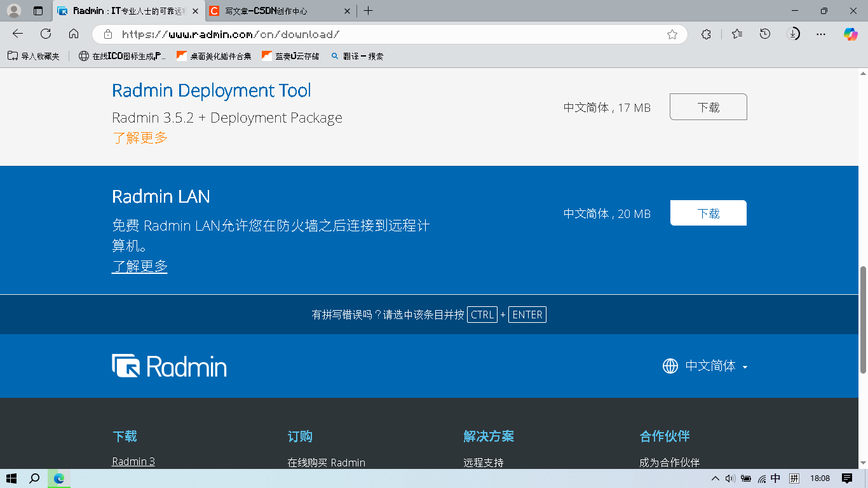Go back to the previous page

18,34
